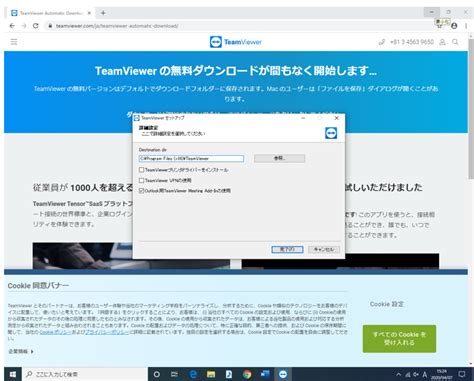Click the IME input mode A indicator
This screenshot has height=381, width=474.
point(425,375)
